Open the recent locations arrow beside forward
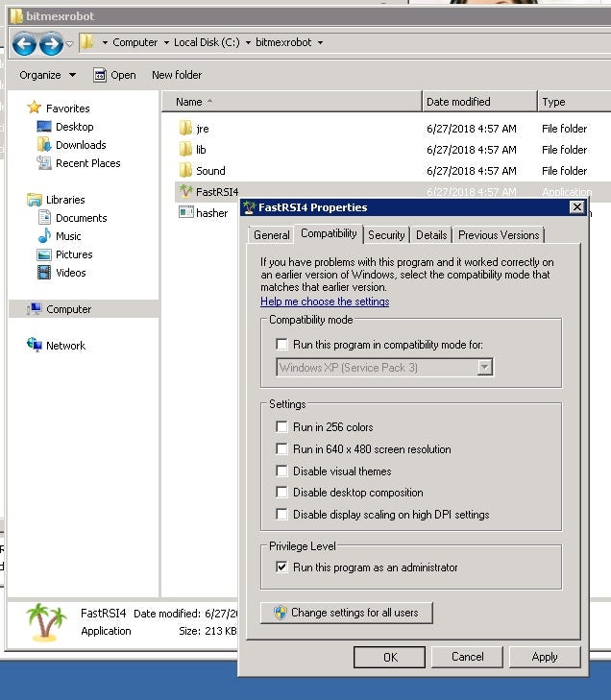 (x=70, y=44)
